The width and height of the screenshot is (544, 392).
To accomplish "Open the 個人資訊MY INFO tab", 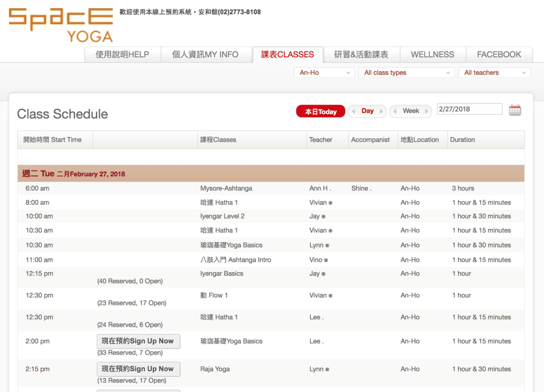I will pyautogui.click(x=205, y=55).
